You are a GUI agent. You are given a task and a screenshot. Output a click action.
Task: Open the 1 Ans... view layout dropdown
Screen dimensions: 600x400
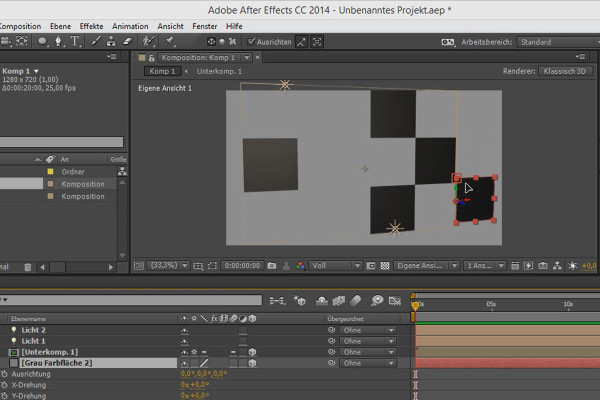click(484, 266)
